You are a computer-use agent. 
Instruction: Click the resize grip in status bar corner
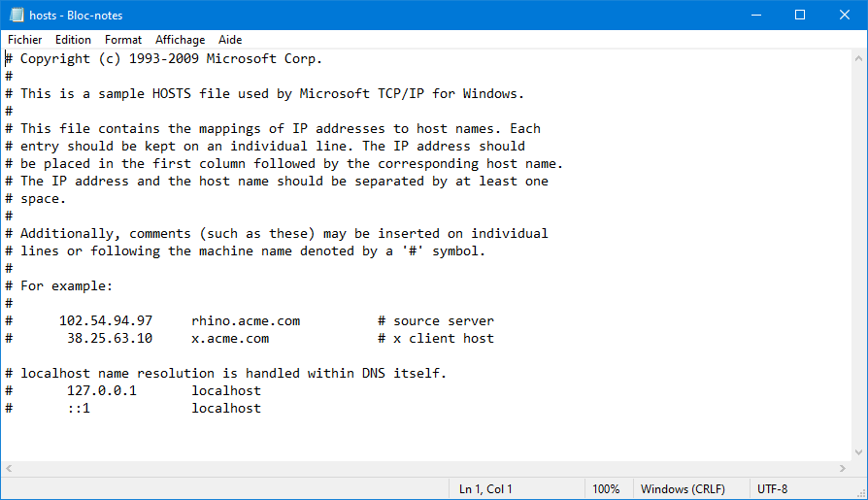coord(861,493)
